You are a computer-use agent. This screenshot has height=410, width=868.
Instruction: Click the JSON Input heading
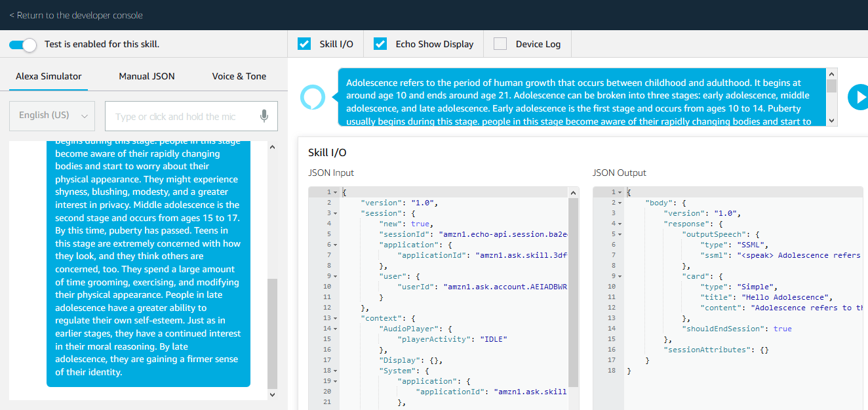pos(331,173)
